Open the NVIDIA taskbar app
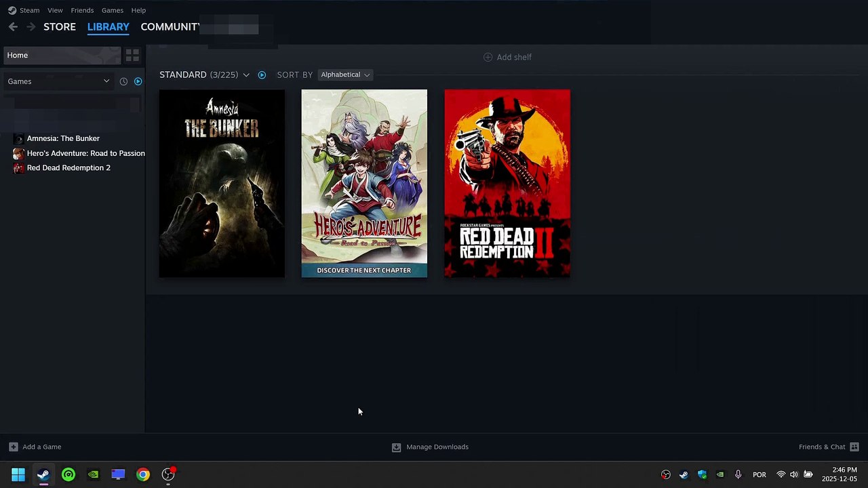 94,474
